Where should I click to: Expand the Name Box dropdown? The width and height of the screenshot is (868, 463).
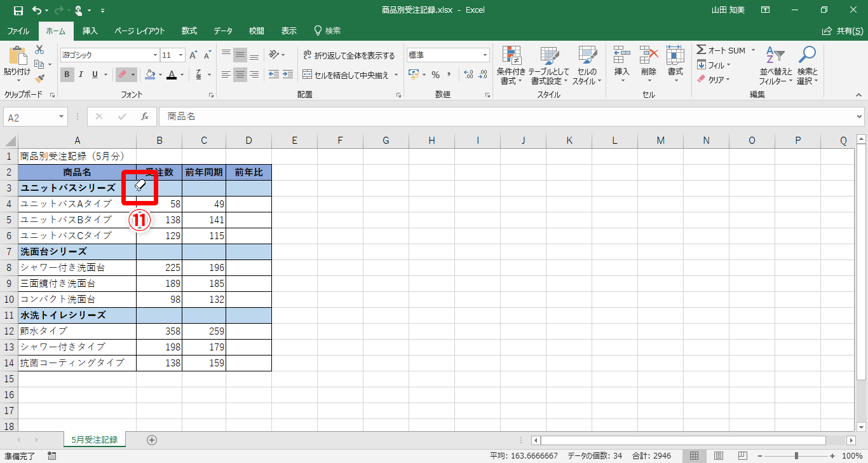pos(62,117)
